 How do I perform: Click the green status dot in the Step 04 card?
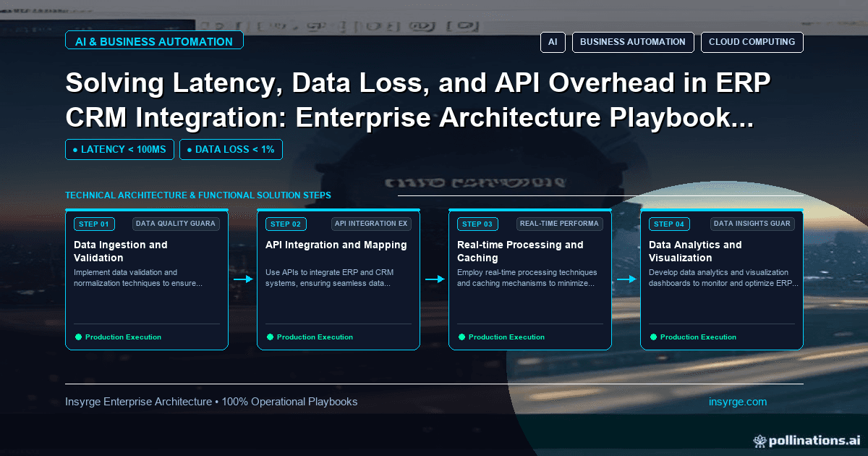[x=653, y=337]
